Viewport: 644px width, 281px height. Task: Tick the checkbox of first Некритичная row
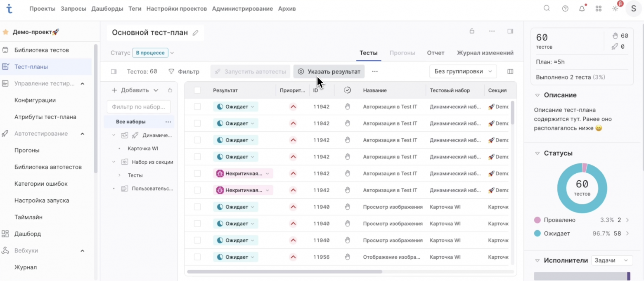click(197, 174)
